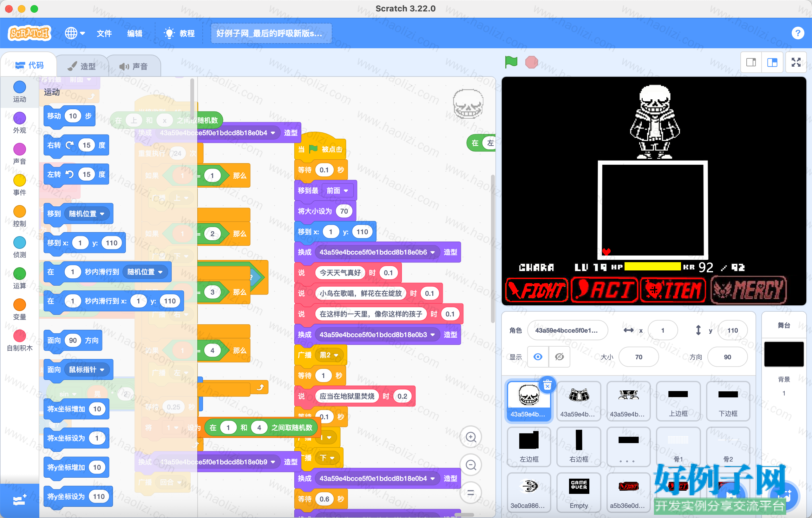
Task: Zoom in on the code workspace
Action: click(x=471, y=437)
